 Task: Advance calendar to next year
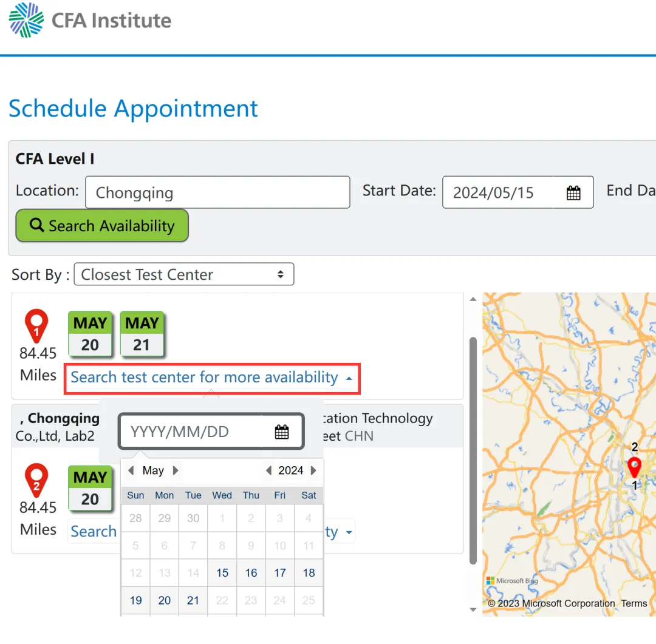coord(313,470)
